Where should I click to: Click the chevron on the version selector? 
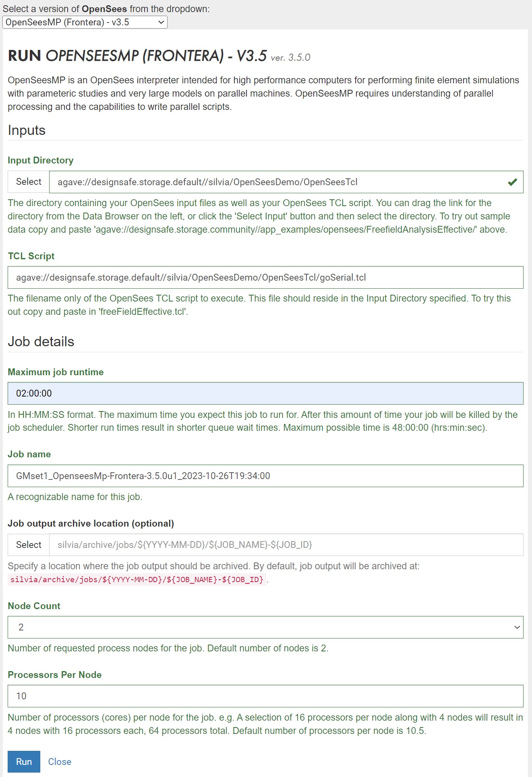[160, 22]
